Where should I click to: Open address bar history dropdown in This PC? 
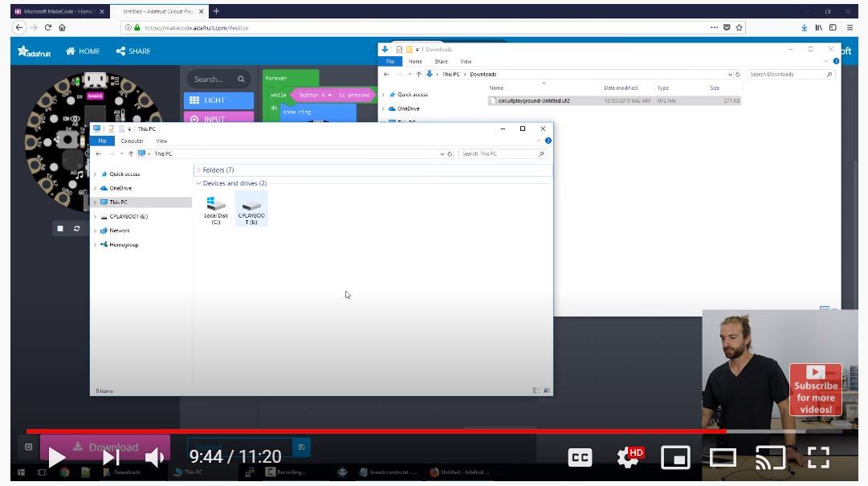coord(442,154)
